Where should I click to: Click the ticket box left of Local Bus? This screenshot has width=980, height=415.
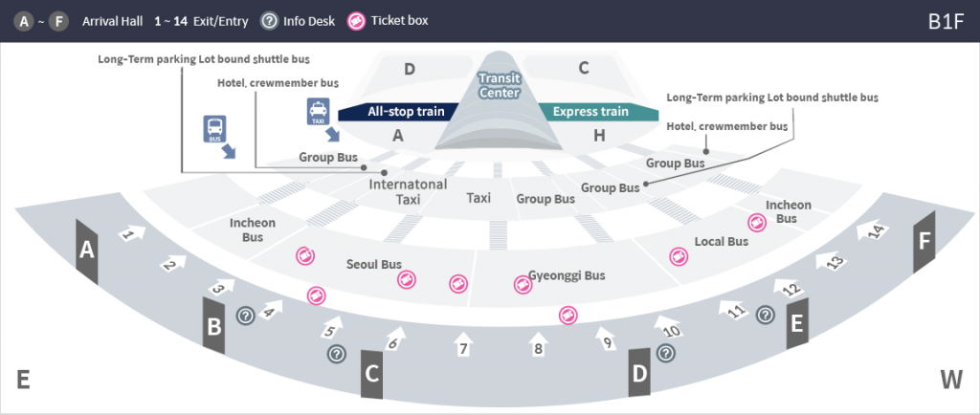click(x=678, y=255)
